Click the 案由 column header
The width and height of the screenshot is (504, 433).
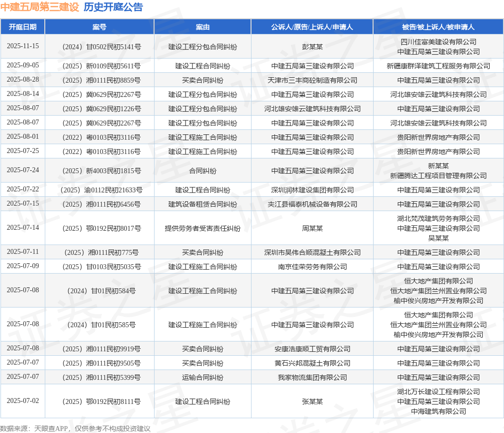(202, 27)
